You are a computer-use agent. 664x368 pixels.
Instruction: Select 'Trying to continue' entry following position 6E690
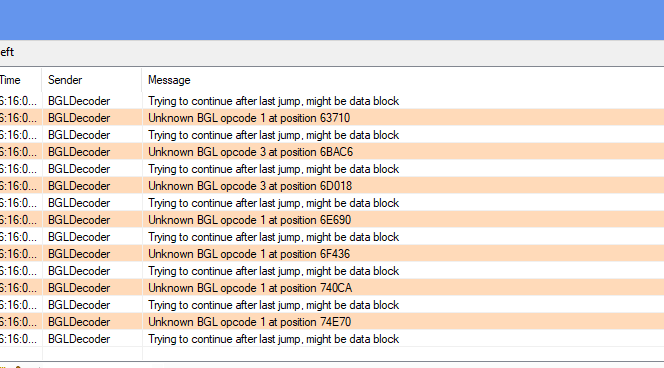[x=332, y=237]
